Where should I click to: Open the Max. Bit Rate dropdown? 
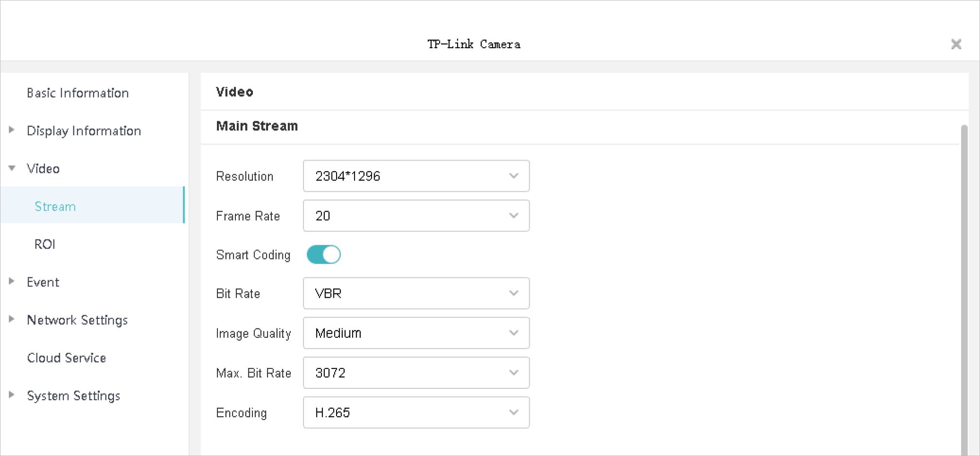coord(416,373)
